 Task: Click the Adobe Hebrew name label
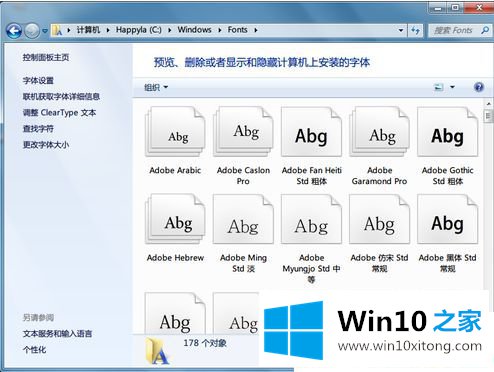[x=175, y=258]
